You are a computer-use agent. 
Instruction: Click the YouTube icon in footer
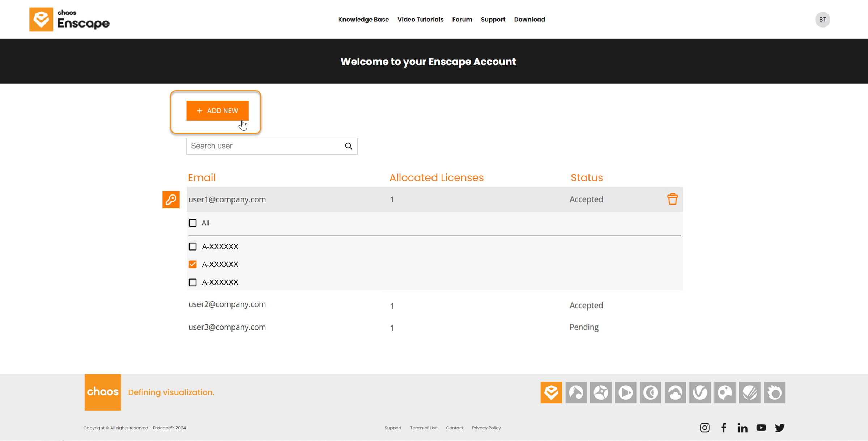761,428
